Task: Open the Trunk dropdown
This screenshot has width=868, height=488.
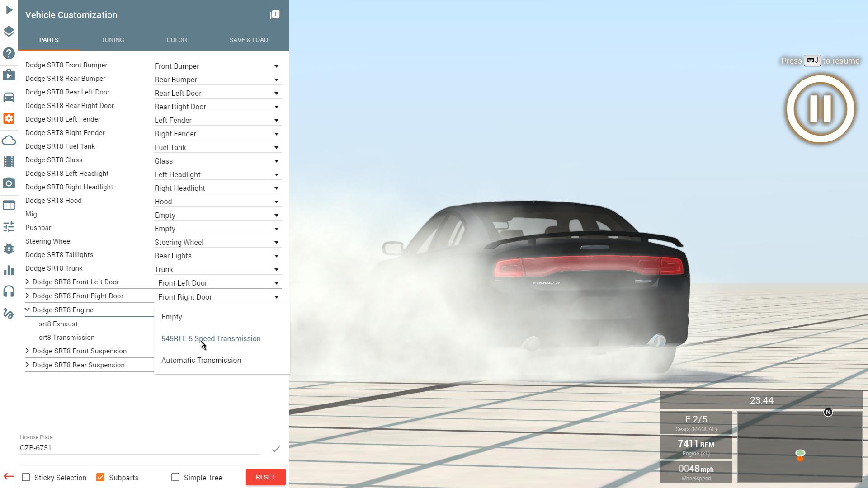Action: 217,269
